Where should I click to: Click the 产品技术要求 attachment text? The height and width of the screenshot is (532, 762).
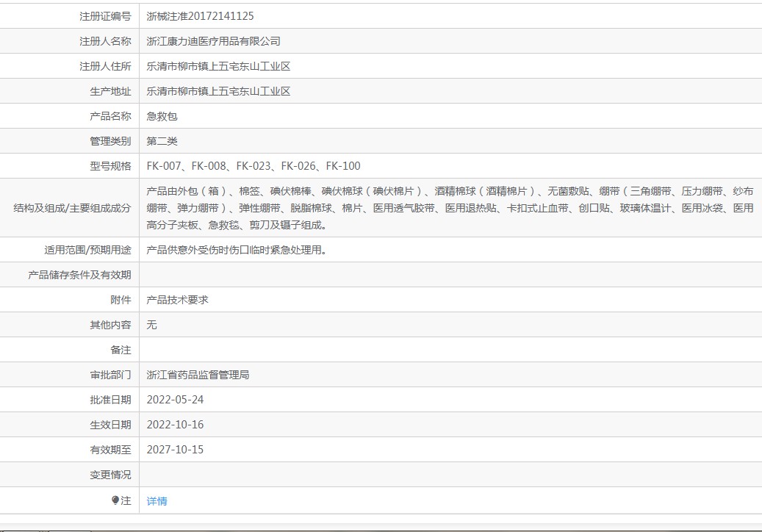pyautogui.click(x=177, y=300)
